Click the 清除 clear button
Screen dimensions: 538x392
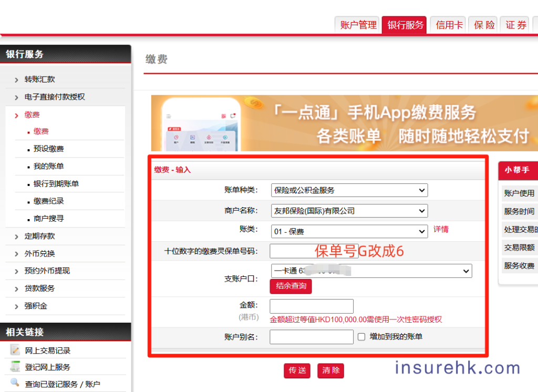[x=330, y=370]
